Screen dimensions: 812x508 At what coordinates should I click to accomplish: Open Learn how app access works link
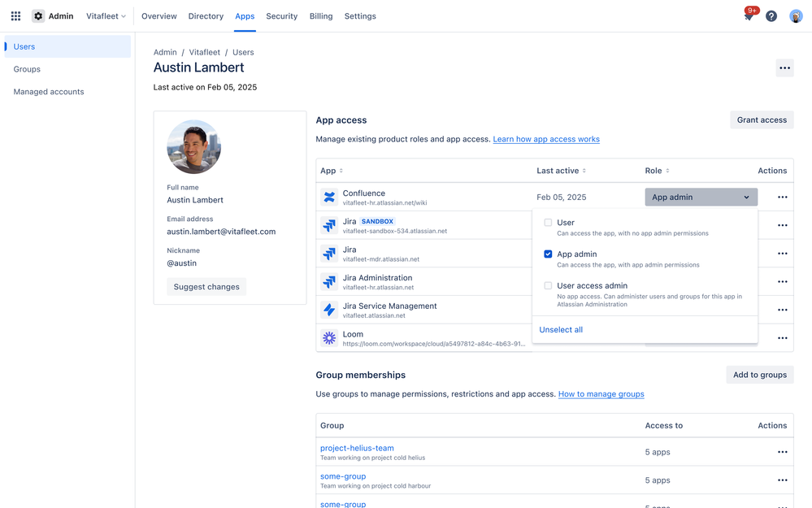pyautogui.click(x=546, y=139)
